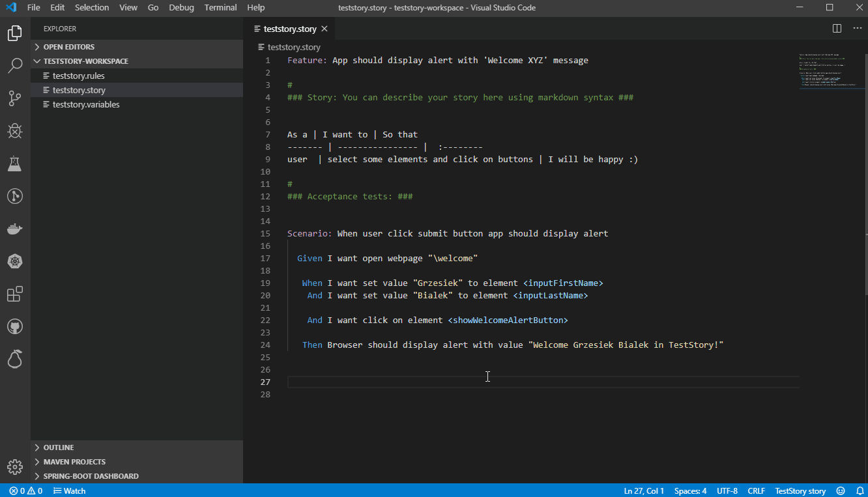Click Then keyword on line 24

pos(312,345)
